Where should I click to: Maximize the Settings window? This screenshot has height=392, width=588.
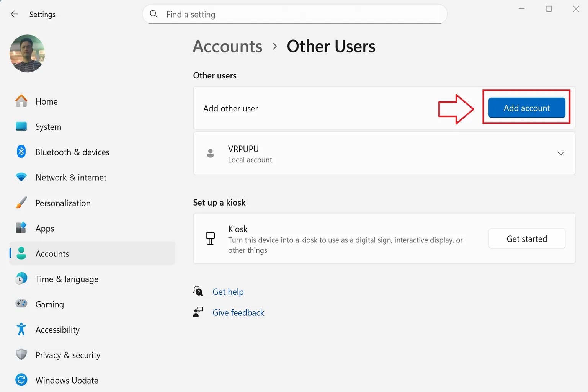click(549, 9)
